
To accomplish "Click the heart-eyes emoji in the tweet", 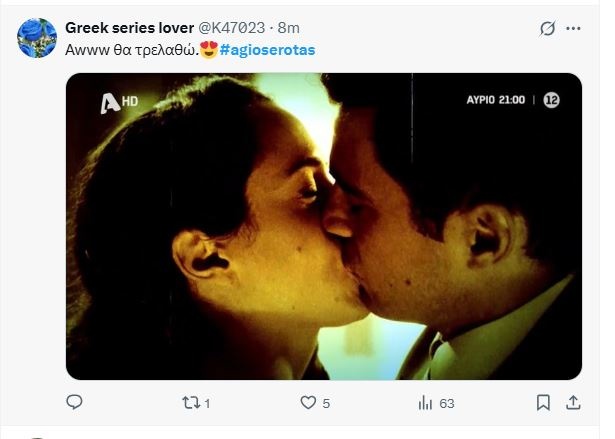I will tap(209, 49).
